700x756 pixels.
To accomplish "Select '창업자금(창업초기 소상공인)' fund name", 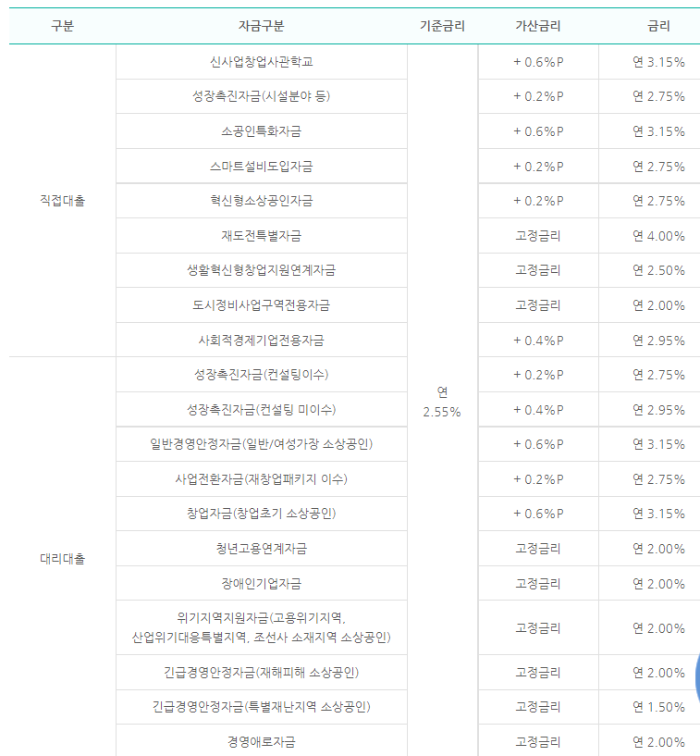I will pos(261,514).
